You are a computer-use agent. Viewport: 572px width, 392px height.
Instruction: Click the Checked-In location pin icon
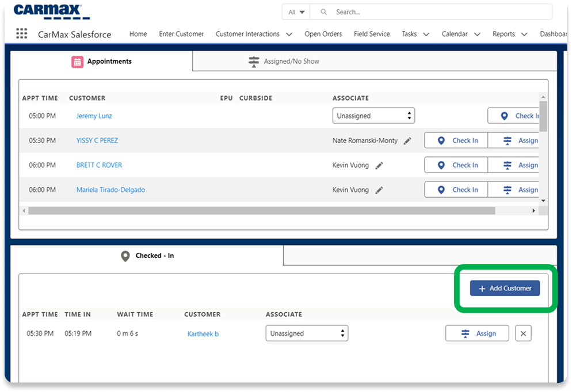pos(125,256)
